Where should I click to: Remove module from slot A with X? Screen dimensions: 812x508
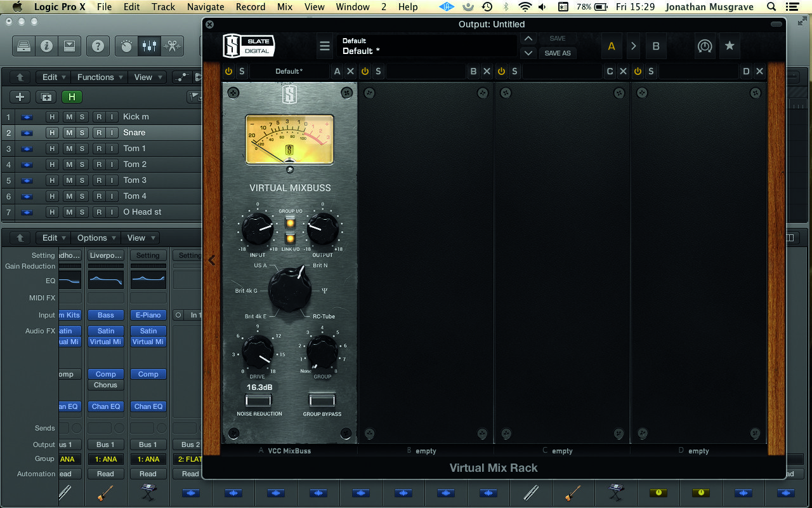point(350,71)
